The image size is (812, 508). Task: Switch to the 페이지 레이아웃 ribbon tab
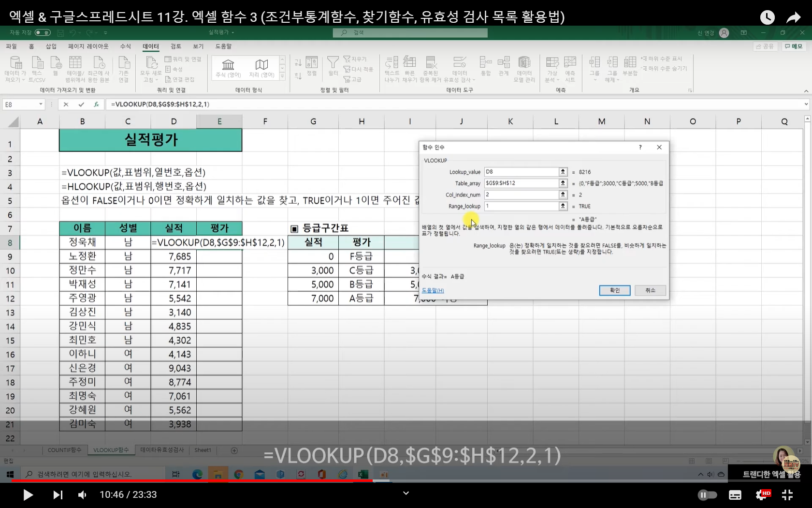point(88,46)
